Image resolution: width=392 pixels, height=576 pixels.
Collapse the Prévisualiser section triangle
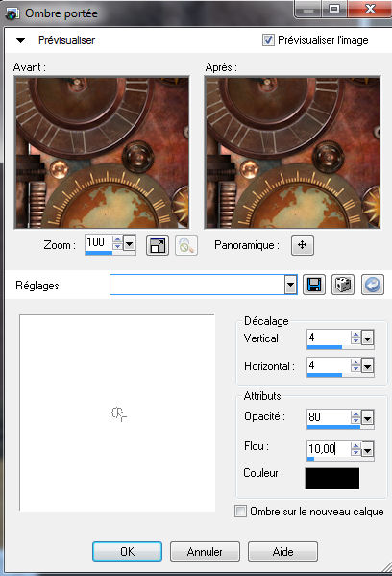[20, 40]
